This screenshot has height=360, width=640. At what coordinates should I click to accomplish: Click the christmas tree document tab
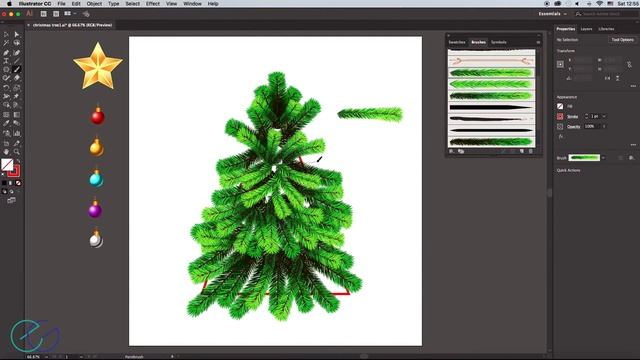(72, 25)
